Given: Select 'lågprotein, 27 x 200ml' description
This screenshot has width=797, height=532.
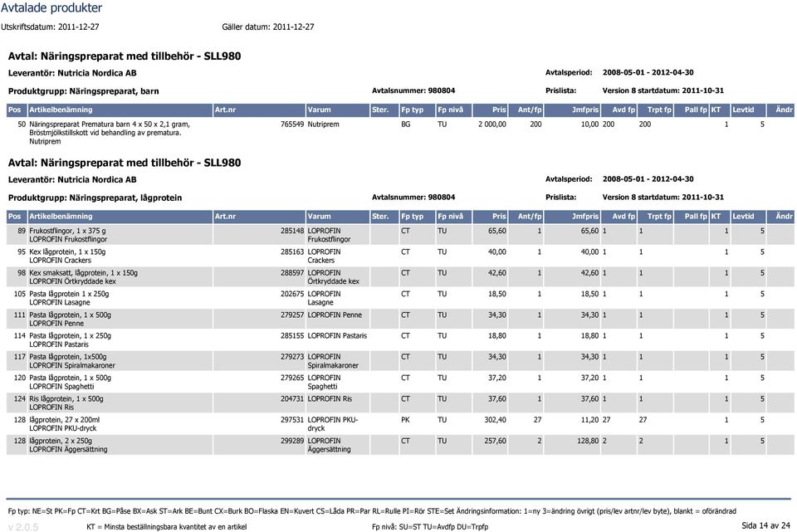Looking at the screenshot, I should coord(65,420).
